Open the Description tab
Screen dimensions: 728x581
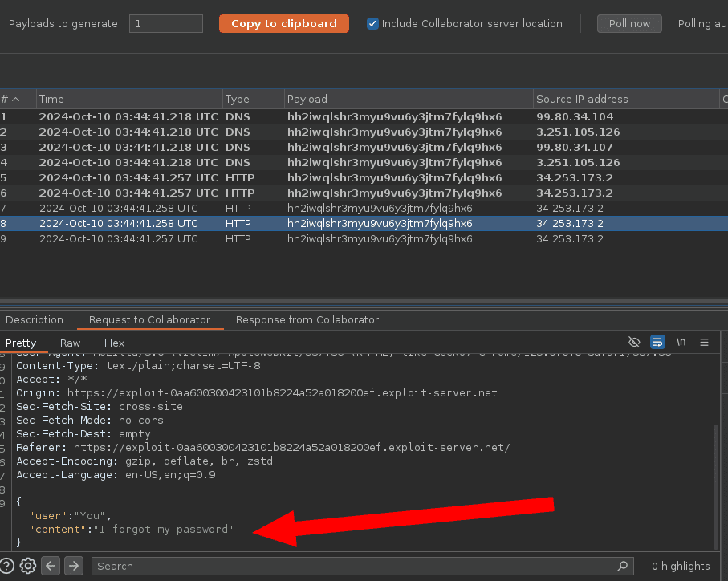[35, 319]
